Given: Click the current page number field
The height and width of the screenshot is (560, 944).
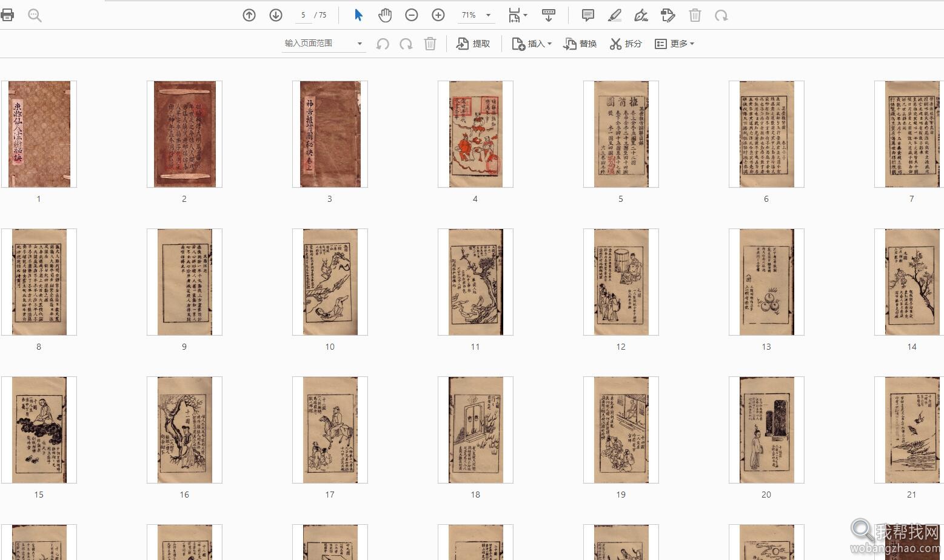Looking at the screenshot, I should [x=303, y=15].
